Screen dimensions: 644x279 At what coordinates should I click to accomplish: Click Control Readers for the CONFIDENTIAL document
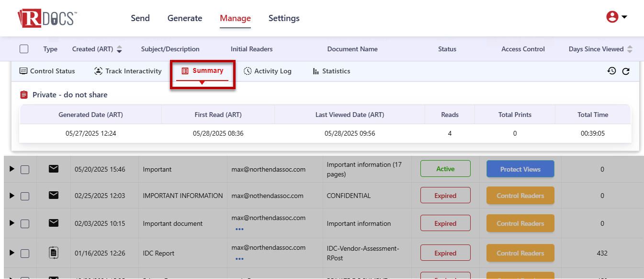click(520, 196)
